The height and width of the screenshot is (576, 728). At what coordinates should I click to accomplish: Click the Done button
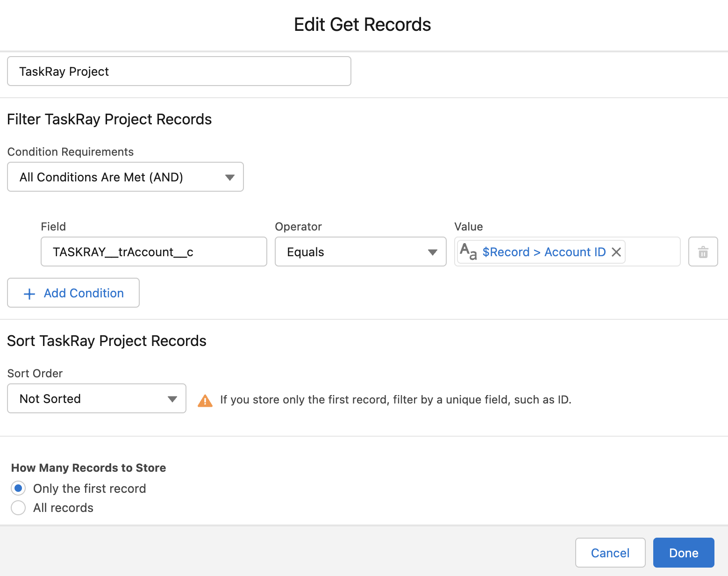(x=683, y=553)
